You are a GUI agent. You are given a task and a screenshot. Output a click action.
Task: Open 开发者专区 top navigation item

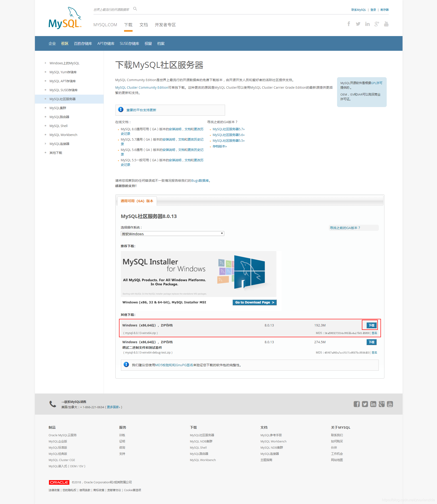click(x=165, y=25)
